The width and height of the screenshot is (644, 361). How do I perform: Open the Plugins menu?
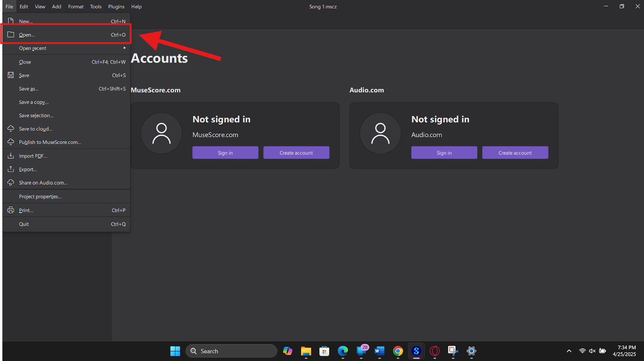(116, 6)
